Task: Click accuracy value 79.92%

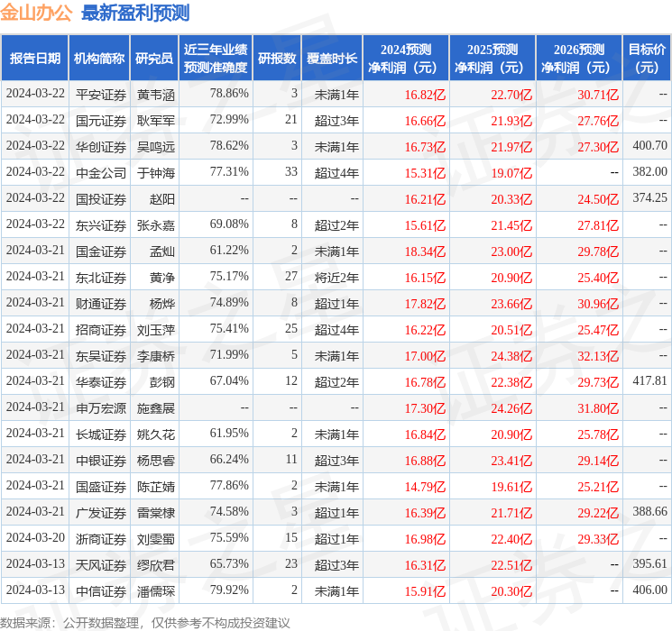Action: click(x=229, y=590)
